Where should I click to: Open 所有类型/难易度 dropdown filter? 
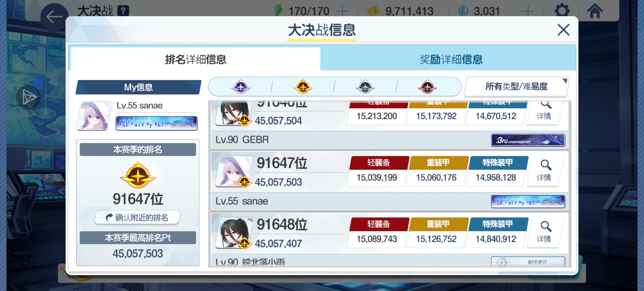(516, 87)
